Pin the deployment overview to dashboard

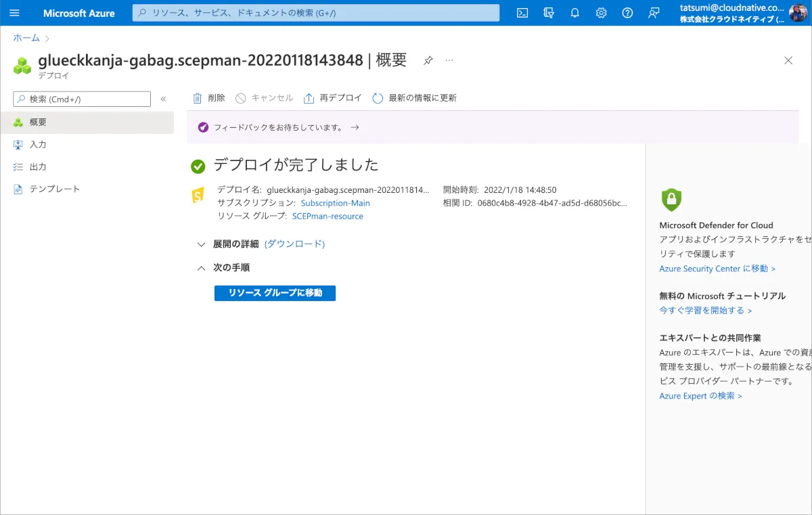[428, 60]
